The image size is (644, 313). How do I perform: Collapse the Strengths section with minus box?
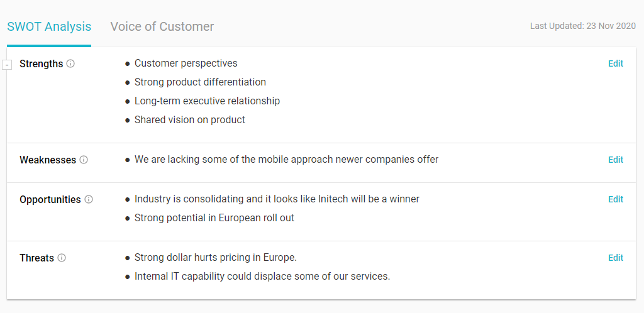pyautogui.click(x=7, y=65)
